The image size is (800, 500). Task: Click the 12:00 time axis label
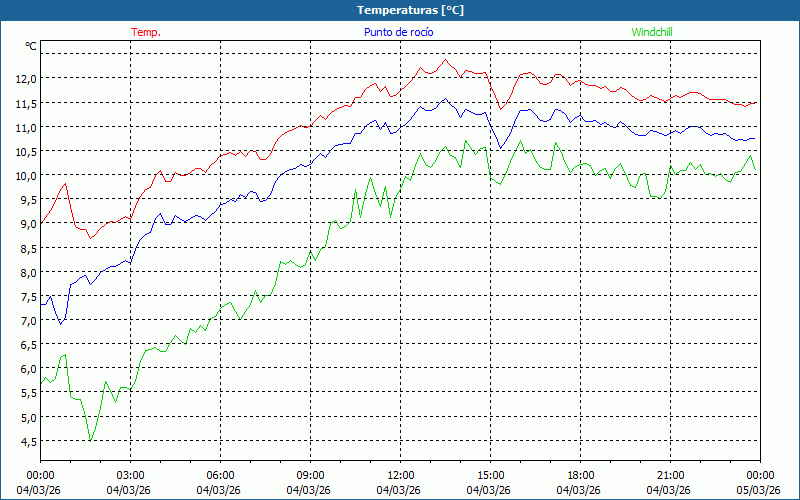pyautogui.click(x=400, y=475)
